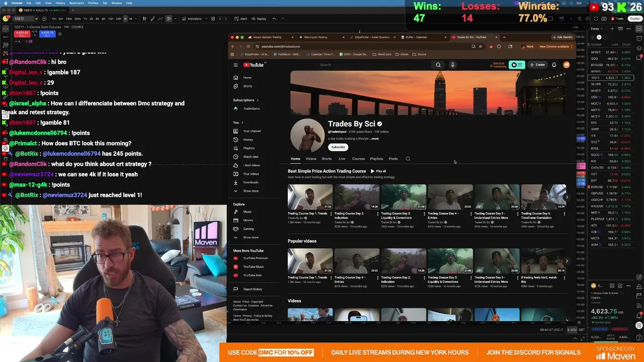Select the 15m timeframe in TradingView
Screen dimensions: 644x362
[69, 19]
